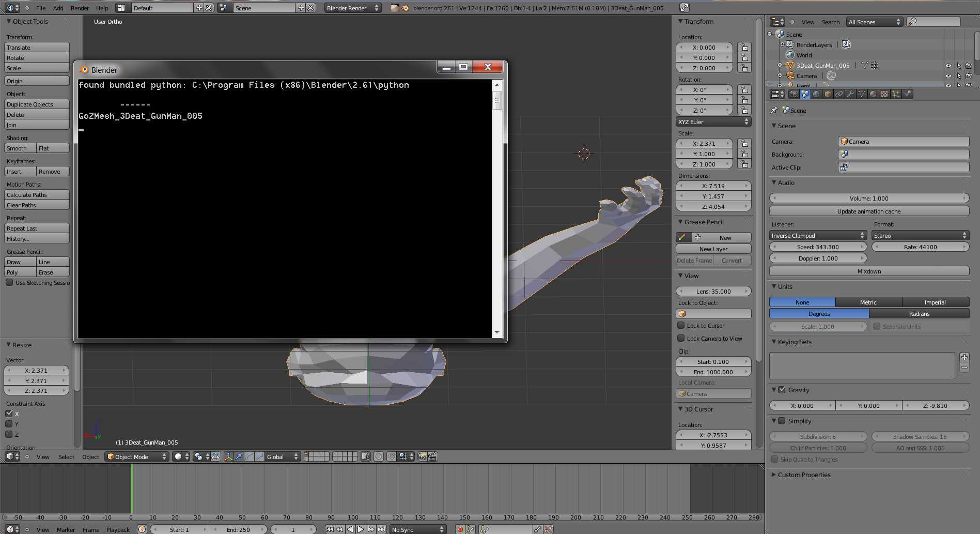980x534 pixels.
Task: Select the Translate manipulator in viewport header
Action: point(238,457)
